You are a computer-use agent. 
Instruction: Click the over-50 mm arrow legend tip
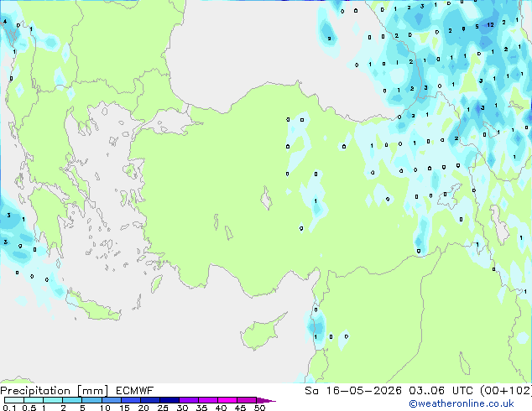coord(266,400)
